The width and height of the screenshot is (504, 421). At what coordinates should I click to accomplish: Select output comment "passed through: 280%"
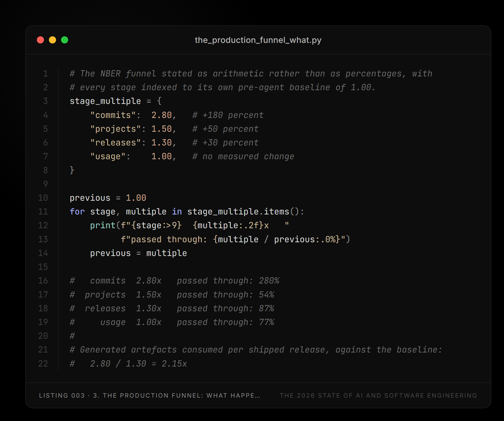(x=228, y=280)
